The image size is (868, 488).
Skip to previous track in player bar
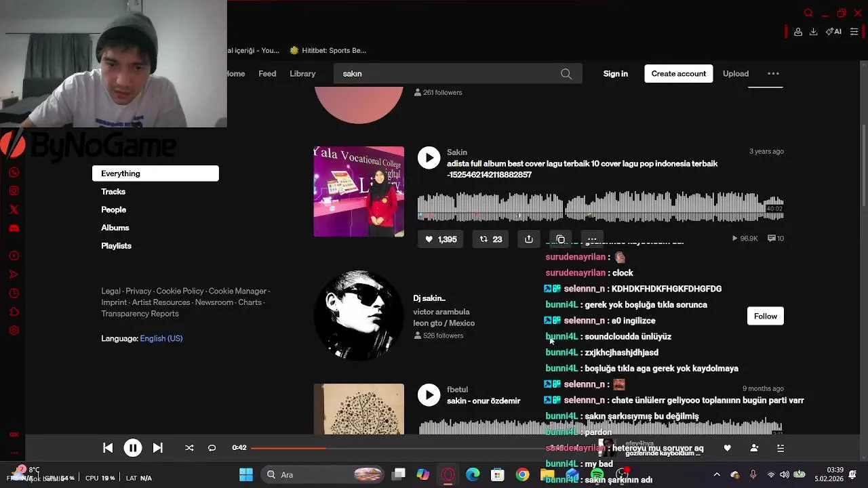(x=108, y=448)
